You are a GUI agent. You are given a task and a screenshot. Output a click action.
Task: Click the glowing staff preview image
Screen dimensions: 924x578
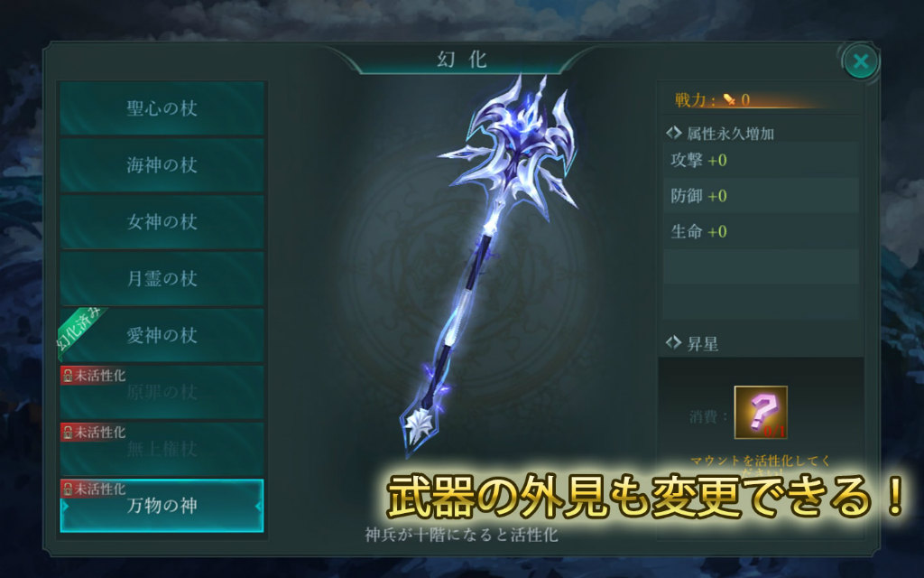click(488, 266)
